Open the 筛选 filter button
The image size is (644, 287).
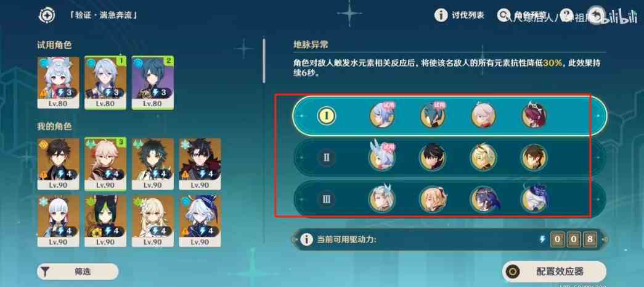[78, 272]
